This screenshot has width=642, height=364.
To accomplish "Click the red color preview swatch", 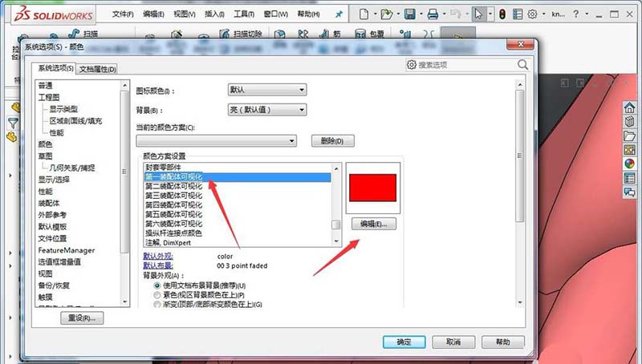I will coord(372,189).
